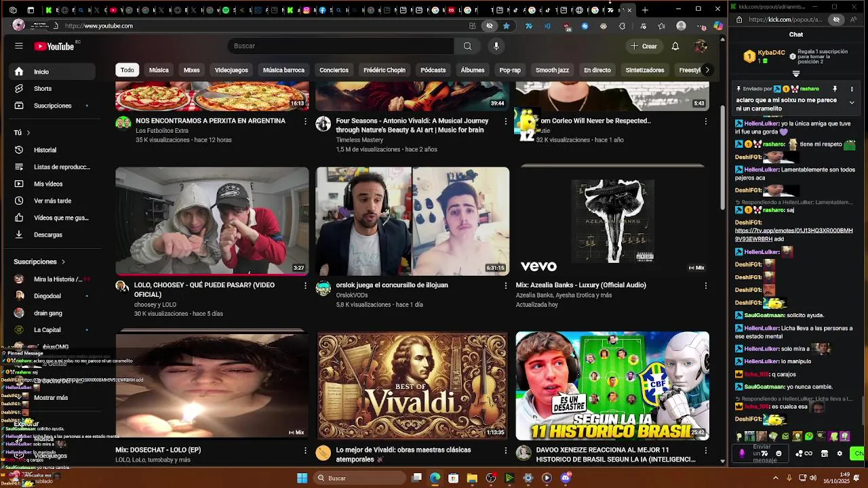The width and height of the screenshot is (868, 488).
Task: Focus the Kick chat message input
Action: (x=761, y=453)
